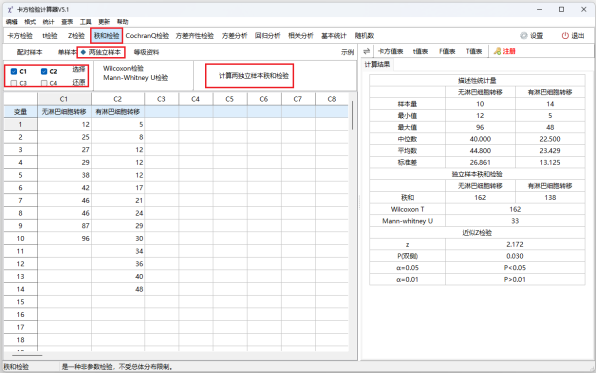Click the z value 2.172 in the results
This screenshot has height=373, width=596.
[515, 244]
